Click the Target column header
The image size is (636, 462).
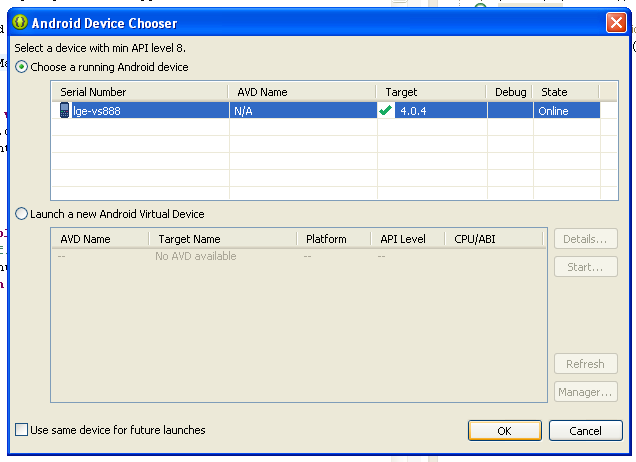(431, 92)
